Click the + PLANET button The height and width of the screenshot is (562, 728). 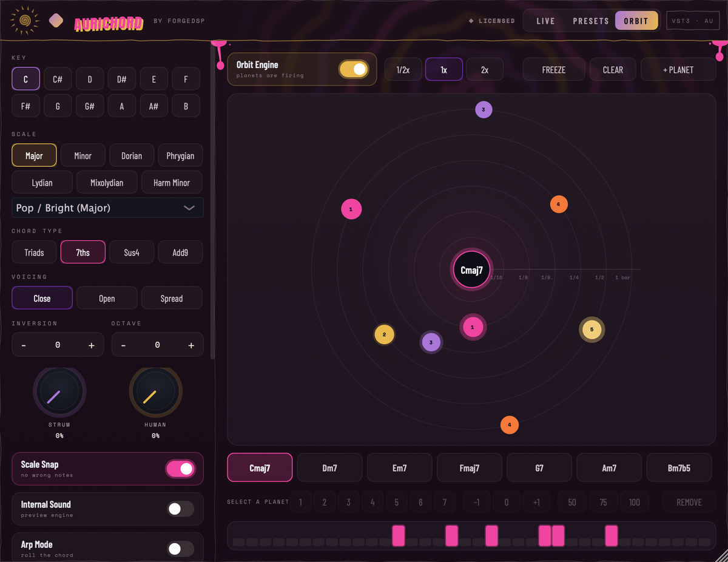(x=678, y=70)
